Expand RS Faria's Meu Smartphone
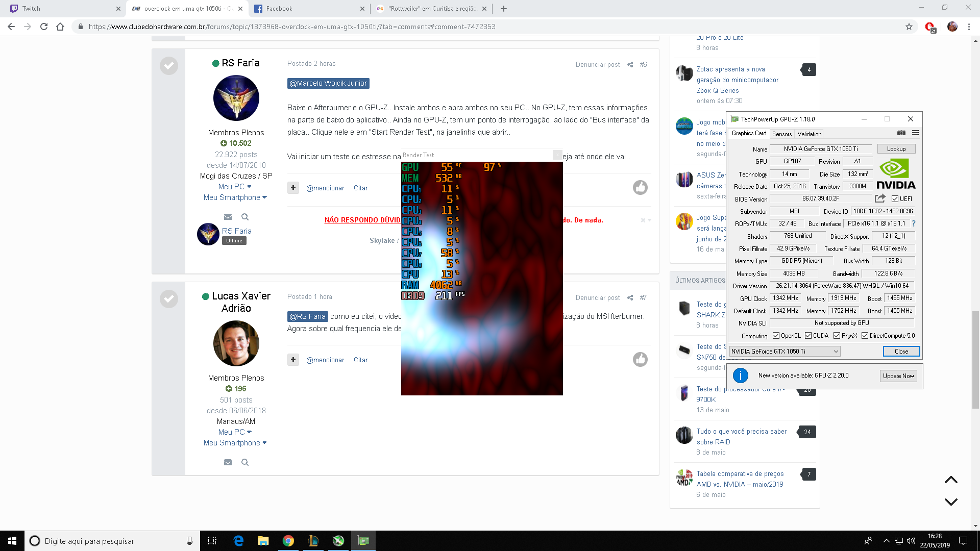This screenshot has height=551, width=980. pos(235,197)
